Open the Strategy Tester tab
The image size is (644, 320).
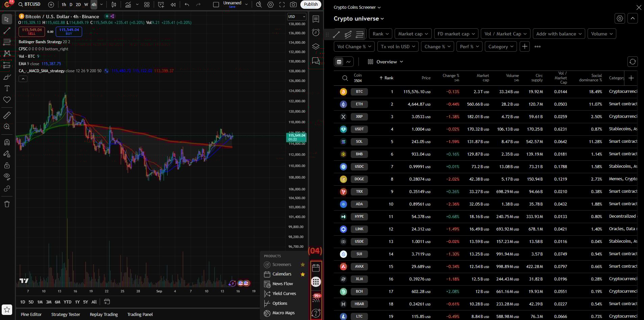click(66, 314)
